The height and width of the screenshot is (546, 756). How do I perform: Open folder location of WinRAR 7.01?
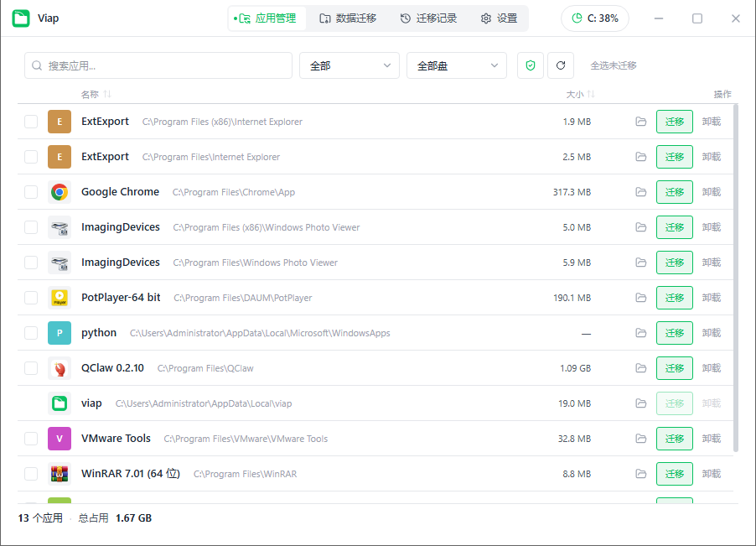[641, 474]
